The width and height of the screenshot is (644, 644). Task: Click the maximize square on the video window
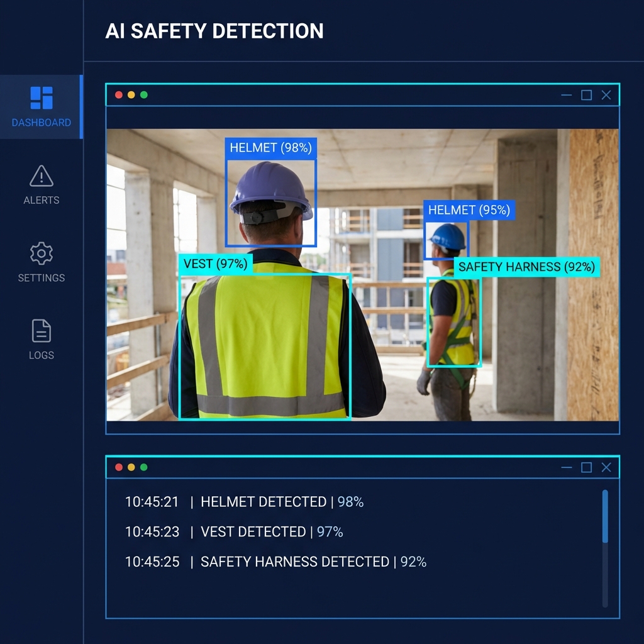coord(586,95)
